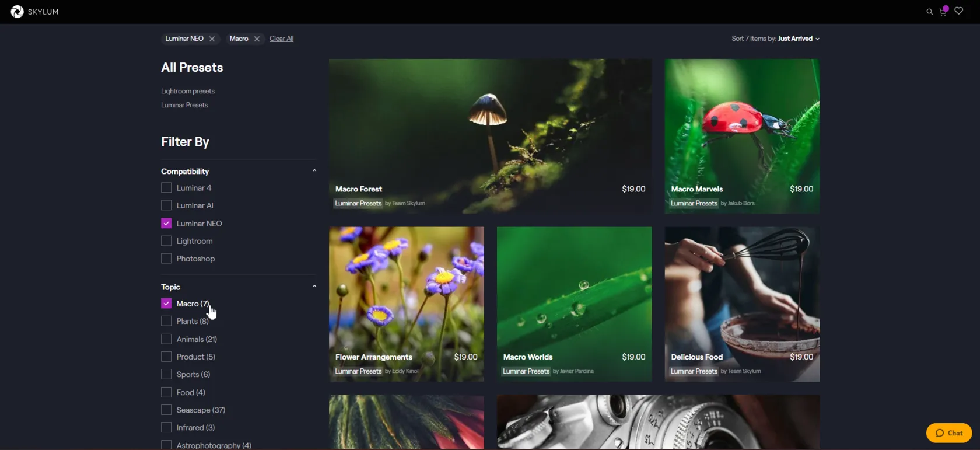Open the search magnifier icon

pyautogui.click(x=929, y=12)
